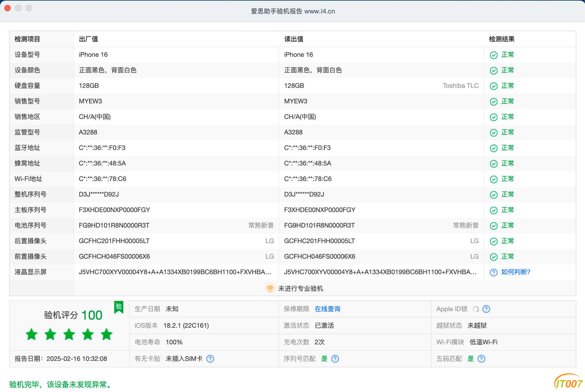Click read battery serial FG9HD101R8N0000R3T

point(319,225)
